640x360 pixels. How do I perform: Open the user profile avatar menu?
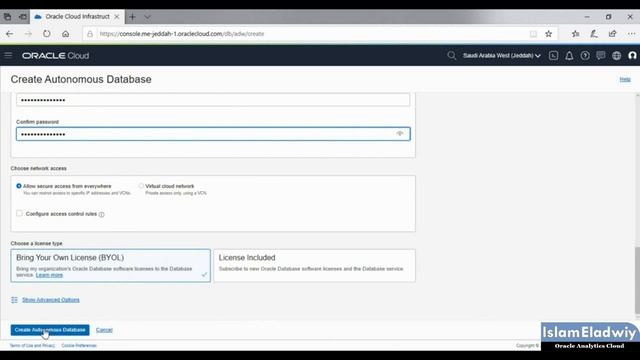coord(632,56)
